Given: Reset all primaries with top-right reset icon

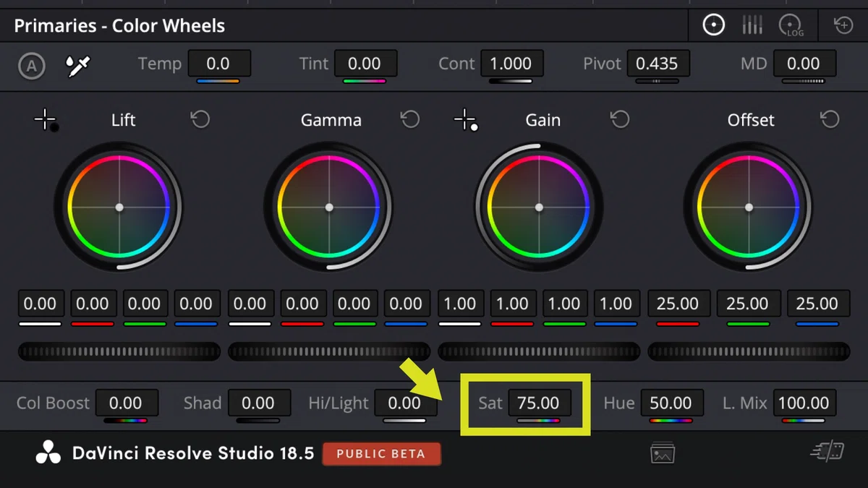Looking at the screenshot, I should tap(843, 25).
